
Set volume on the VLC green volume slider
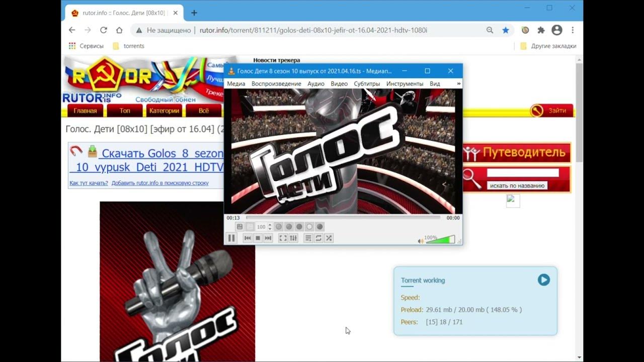[440, 240]
